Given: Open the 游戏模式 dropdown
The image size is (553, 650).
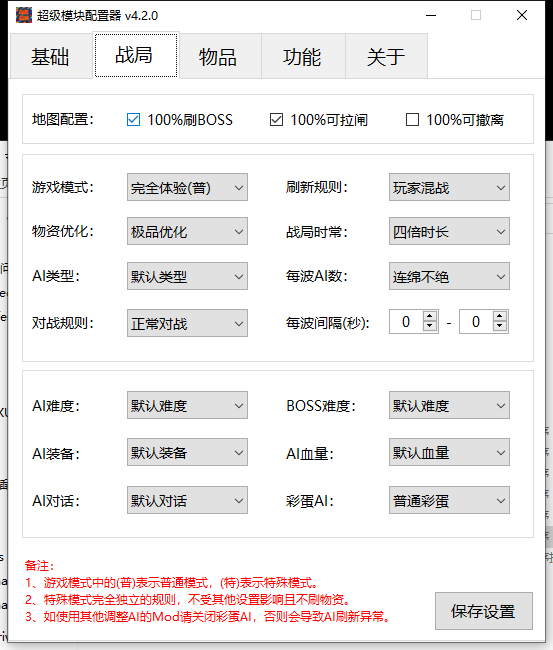Looking at the screenshot, I should [187, 187].
